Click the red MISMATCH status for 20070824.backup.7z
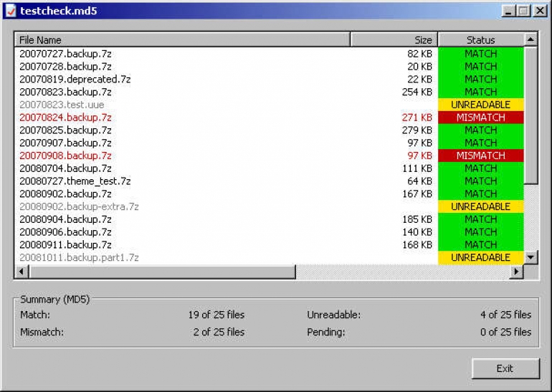 (x=480, y=118)
